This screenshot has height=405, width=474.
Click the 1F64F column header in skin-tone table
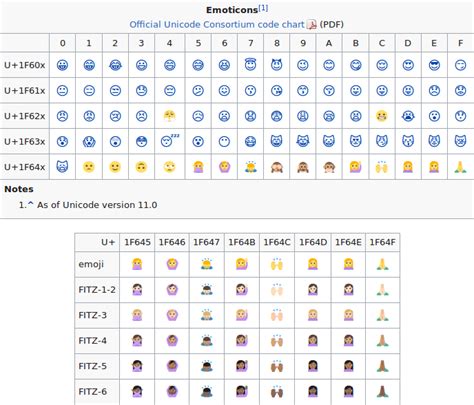click(x=382, y=242)
